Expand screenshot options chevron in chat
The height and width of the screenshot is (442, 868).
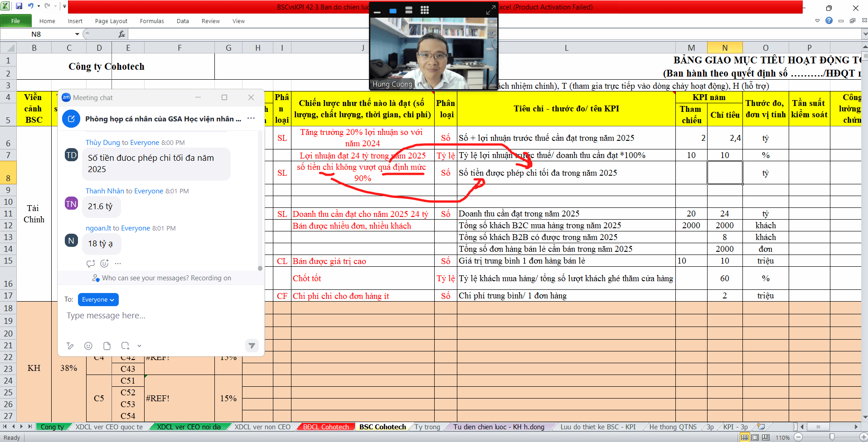[140, 346]
